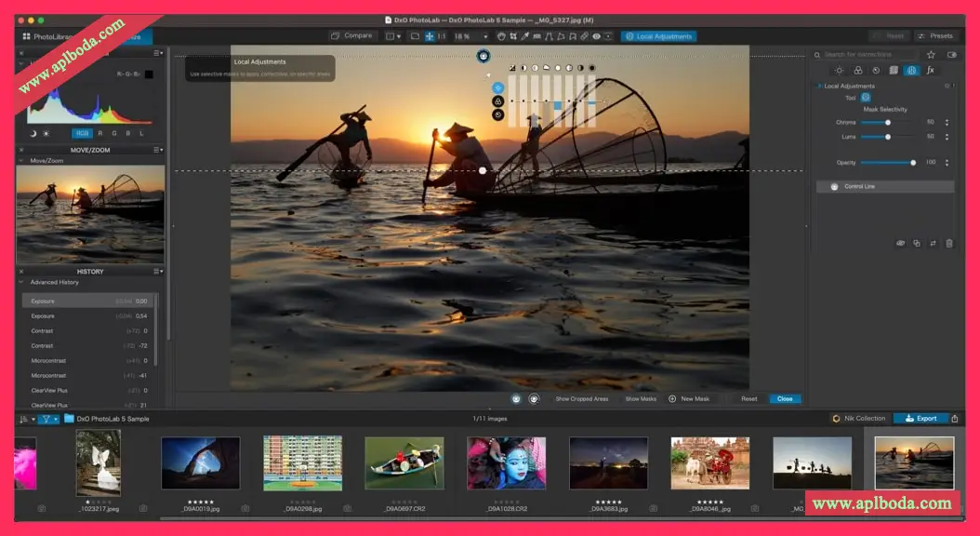980x536 pixels.
Task: Click the trash icon to delete mask
Action: click(949, 243)
